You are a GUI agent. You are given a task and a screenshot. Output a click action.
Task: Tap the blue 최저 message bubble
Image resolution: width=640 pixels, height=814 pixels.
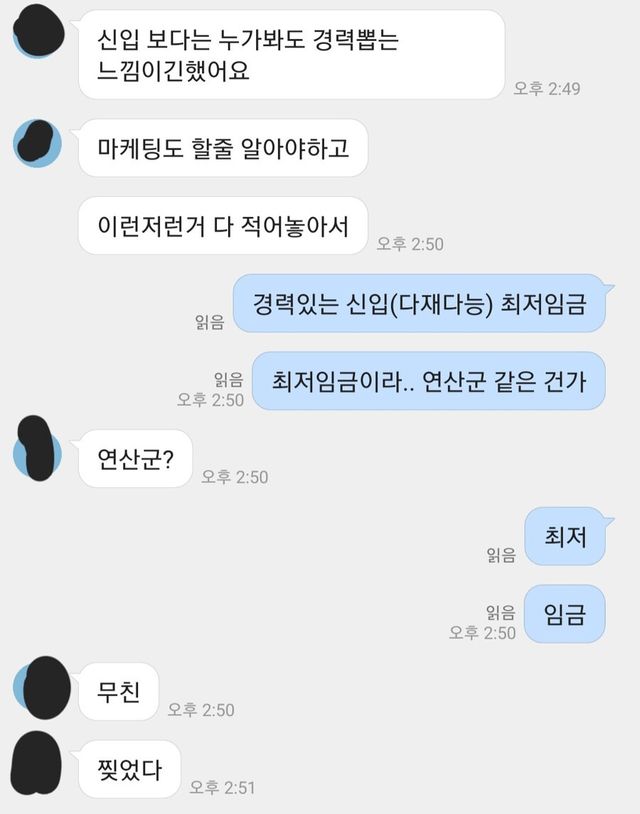click(x=565, y=536)
